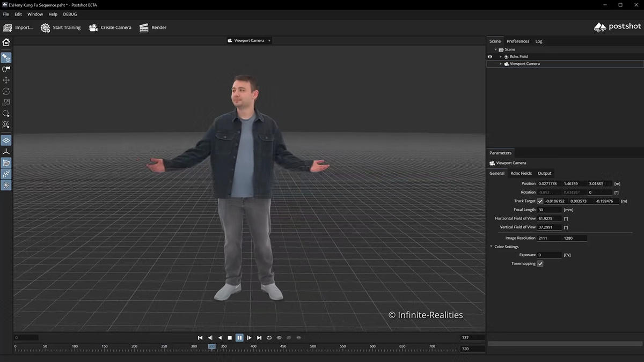The width and height of the screenshot is (644, 362).
Task: Uncheck the Track Target checkbox
Action: coord(540,201)
